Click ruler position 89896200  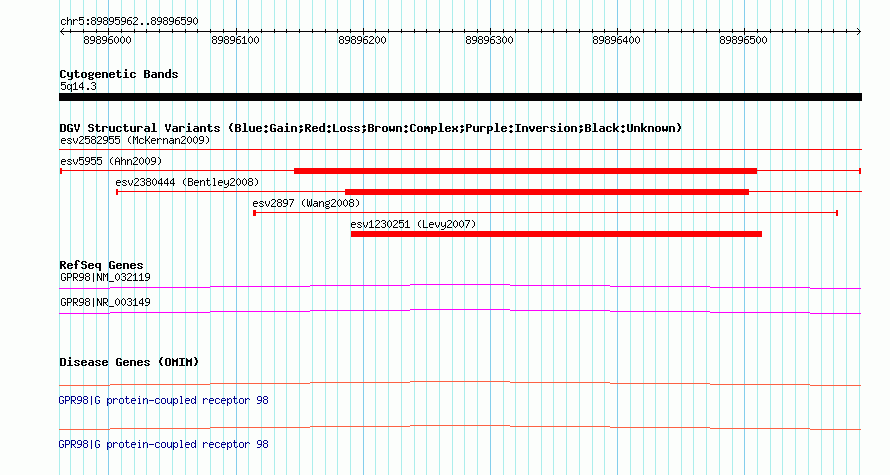(362, 40)
